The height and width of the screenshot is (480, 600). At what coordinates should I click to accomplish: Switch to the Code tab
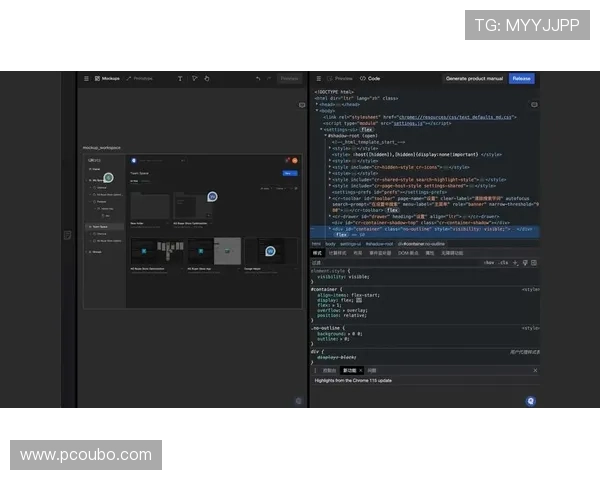click(370, 78)
